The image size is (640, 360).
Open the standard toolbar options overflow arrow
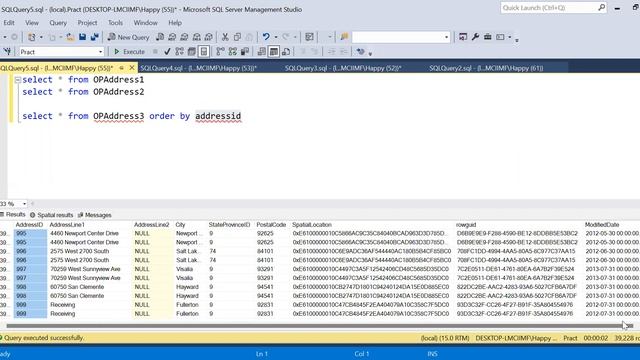click(517, 40)
